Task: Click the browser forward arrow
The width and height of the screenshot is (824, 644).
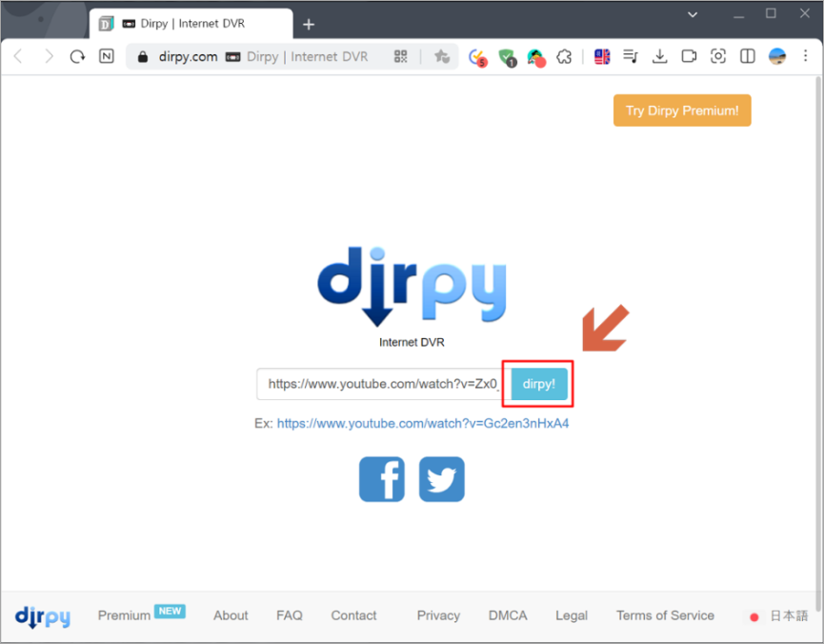Action: pos(49,56)
